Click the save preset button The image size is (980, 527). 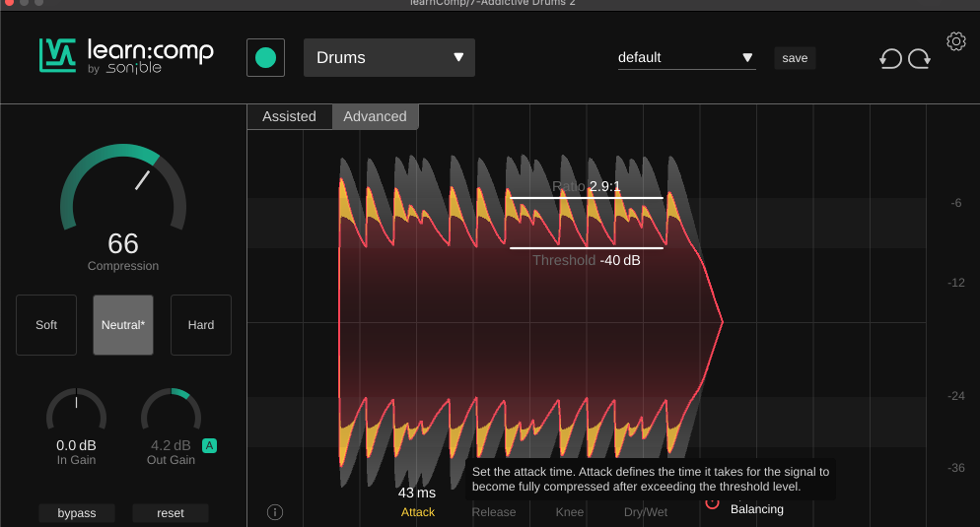coord(795,58)
